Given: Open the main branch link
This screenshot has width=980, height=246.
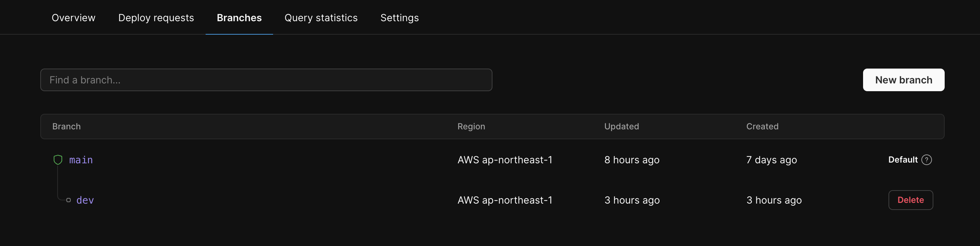Looking at the screenshot, I should [x=81, y=160].
